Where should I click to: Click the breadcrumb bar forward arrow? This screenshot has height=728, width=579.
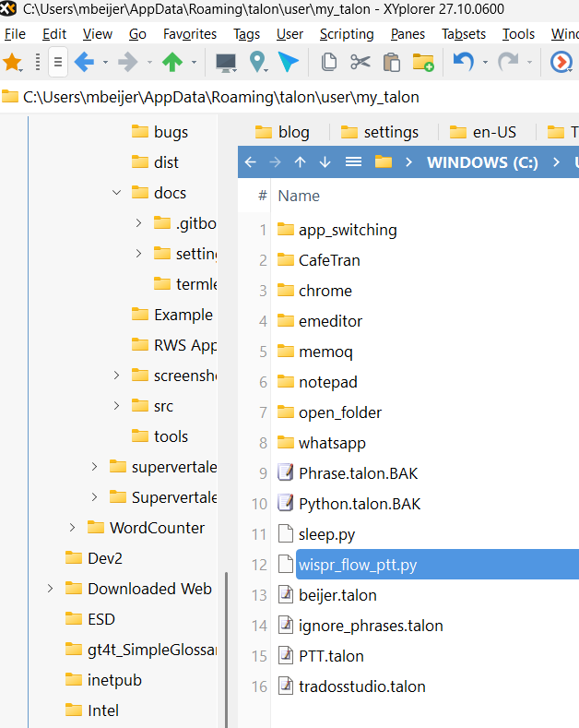point(275,162)
